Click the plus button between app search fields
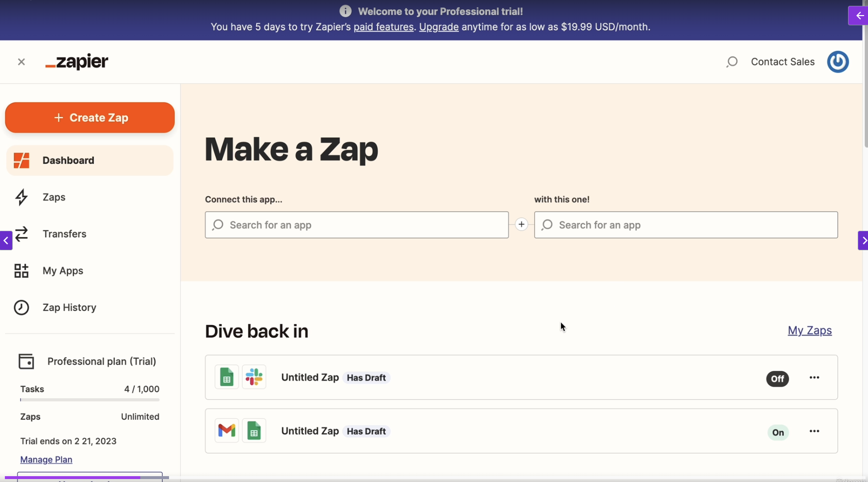 pyautogui.click(x=521, y=224)
